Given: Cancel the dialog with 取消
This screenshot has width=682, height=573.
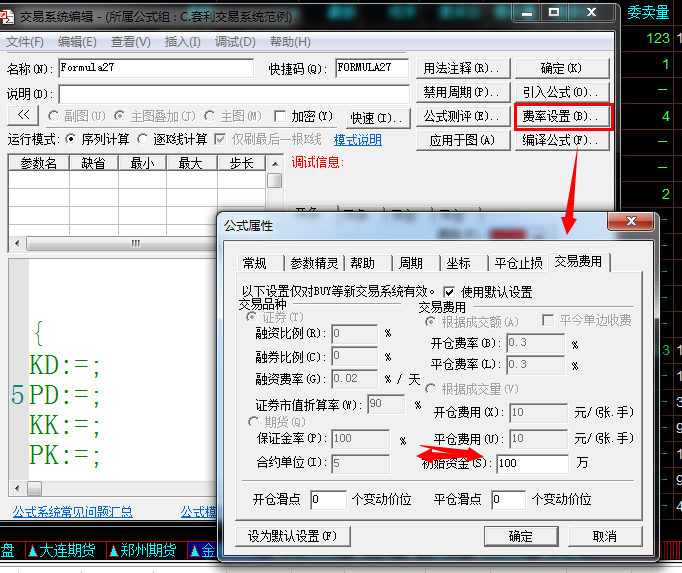Looking at the screenshot, I should click(x=604, y=536).
